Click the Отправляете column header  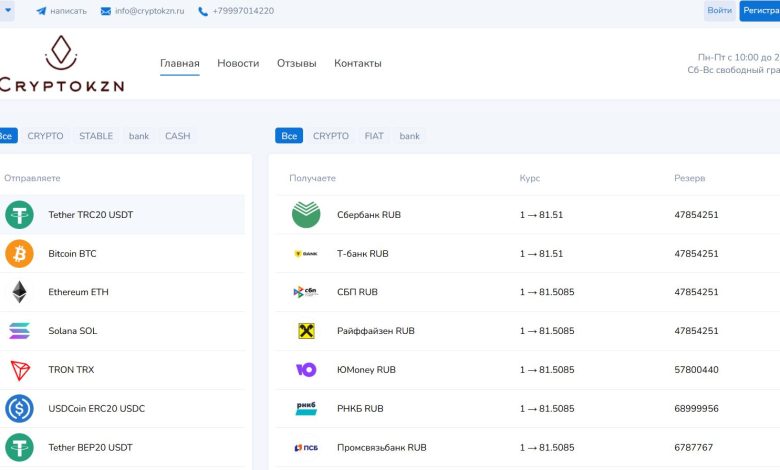32,178
